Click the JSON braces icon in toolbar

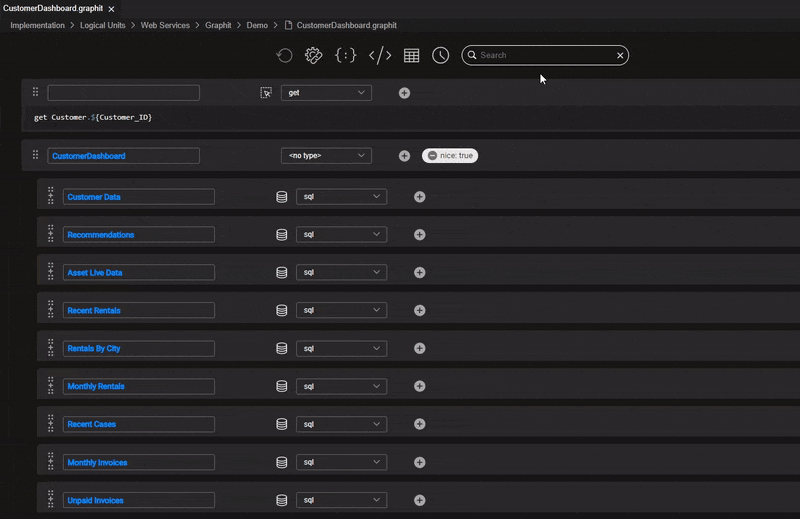[345, 56]
